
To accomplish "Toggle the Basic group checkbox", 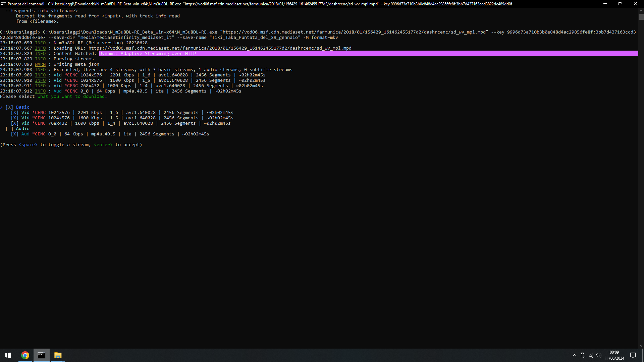I will [x=9, y=107].
